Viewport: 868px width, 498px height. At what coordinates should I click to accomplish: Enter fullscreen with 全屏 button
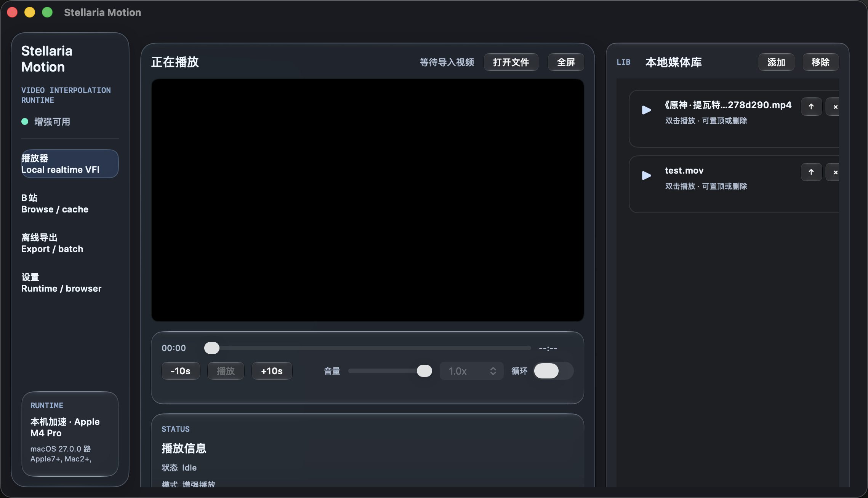point(566,62)
